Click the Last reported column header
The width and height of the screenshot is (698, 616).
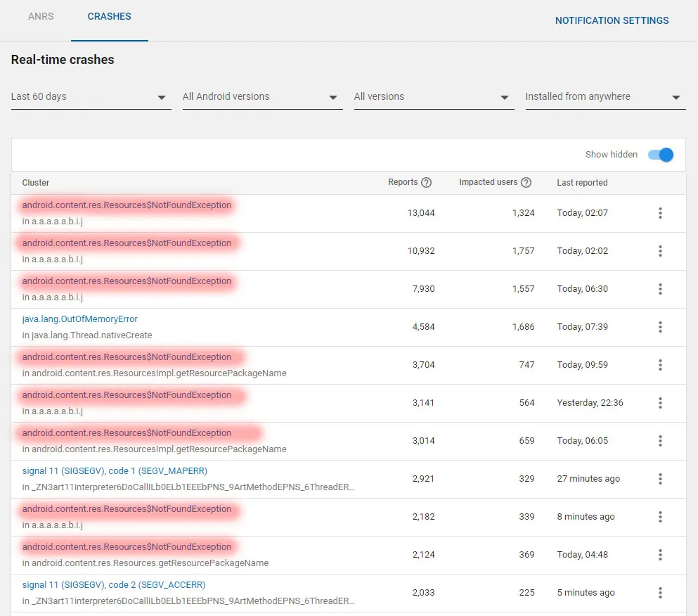click(x=582, y=183)
